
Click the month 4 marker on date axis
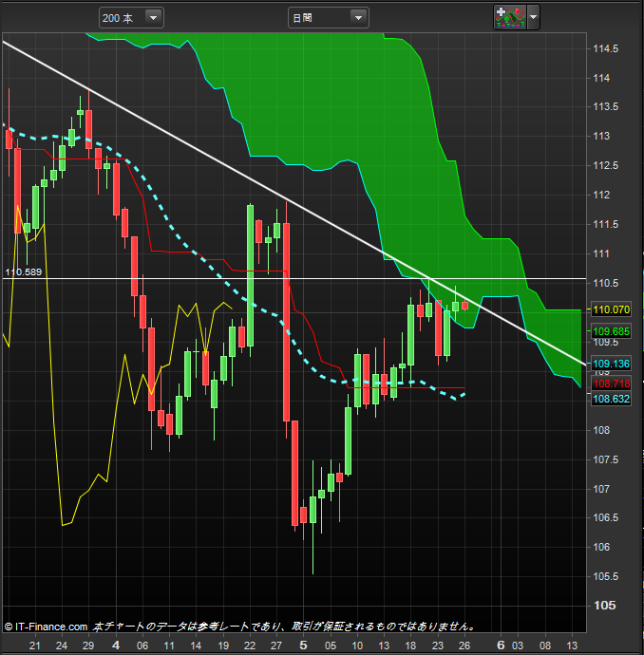(116, 646)
